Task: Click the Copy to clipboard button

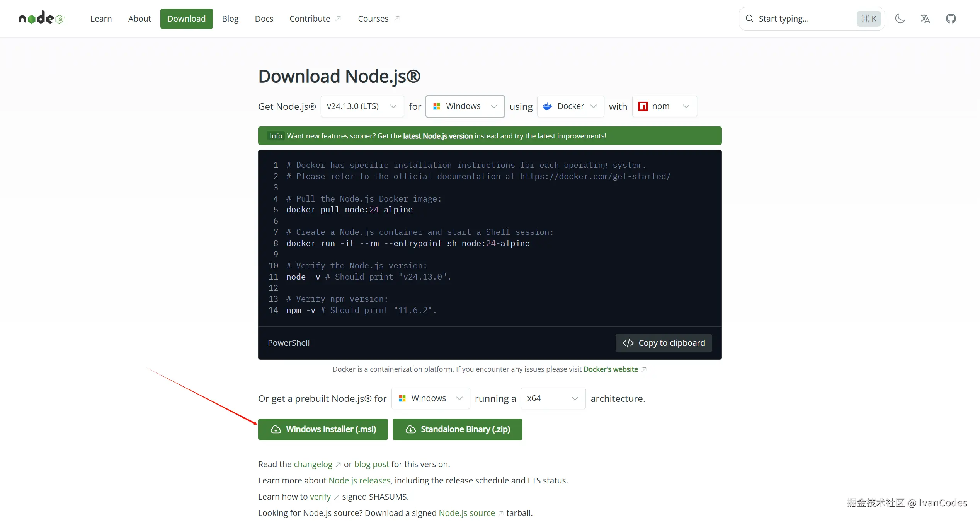Action: [x=664, y=343]
